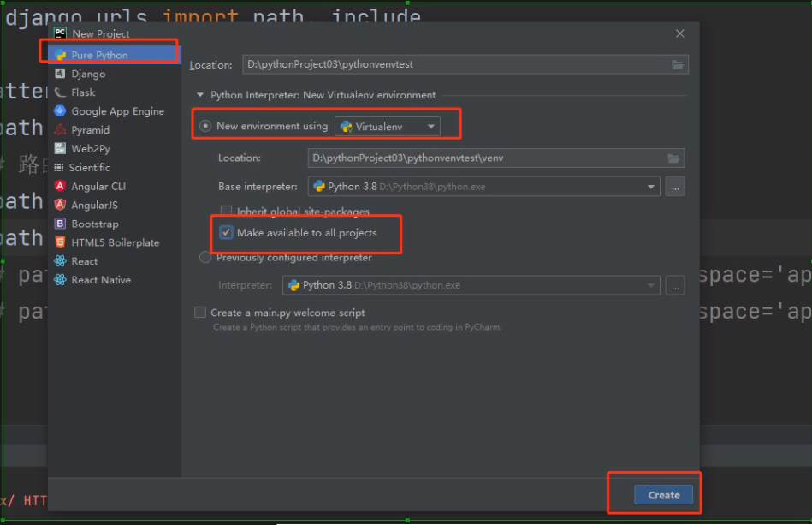
Task: Select AngularJS label
Action: (x=94, y=205)
